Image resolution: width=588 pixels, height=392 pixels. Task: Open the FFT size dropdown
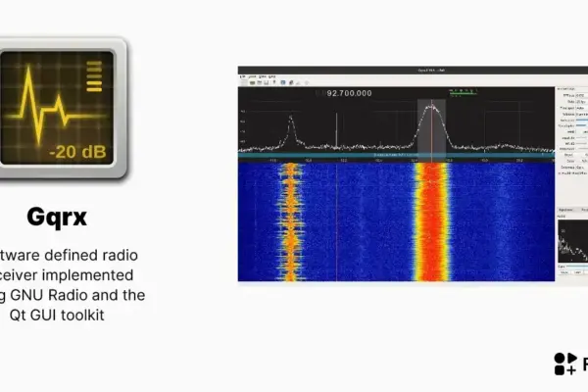tap(581, 95)
